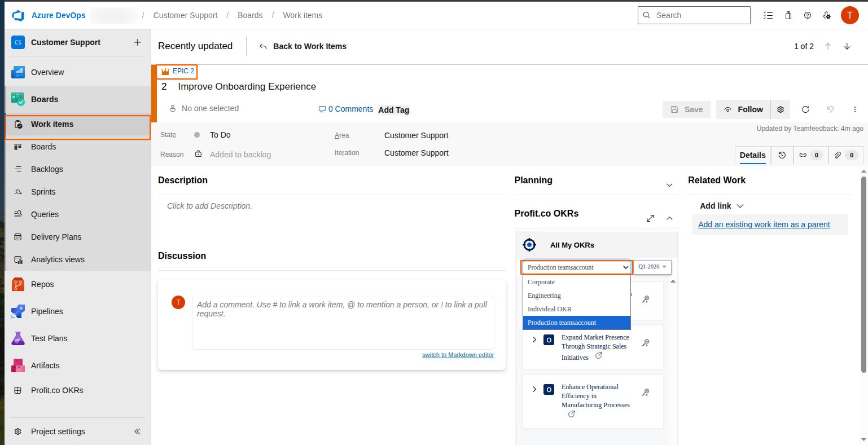Open the work items list icon in the header

(768, 15)
